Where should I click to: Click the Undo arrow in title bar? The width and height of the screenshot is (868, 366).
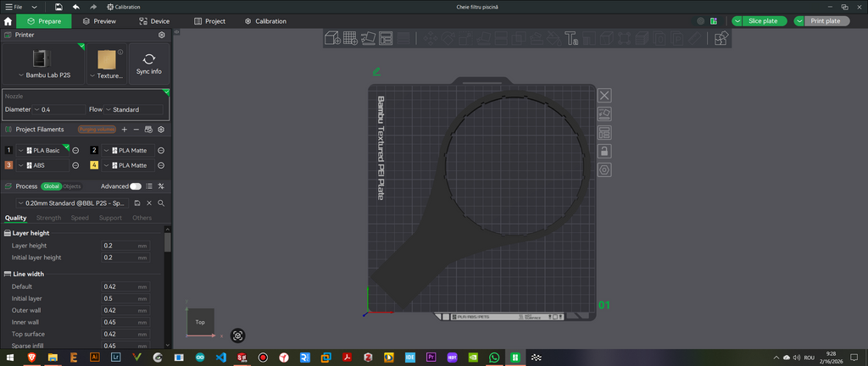coord(75,7)
